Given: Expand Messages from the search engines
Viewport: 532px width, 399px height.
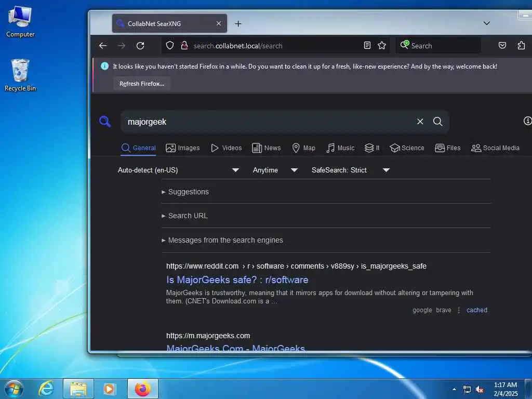Looking at the screenshot, I should 222,240.
